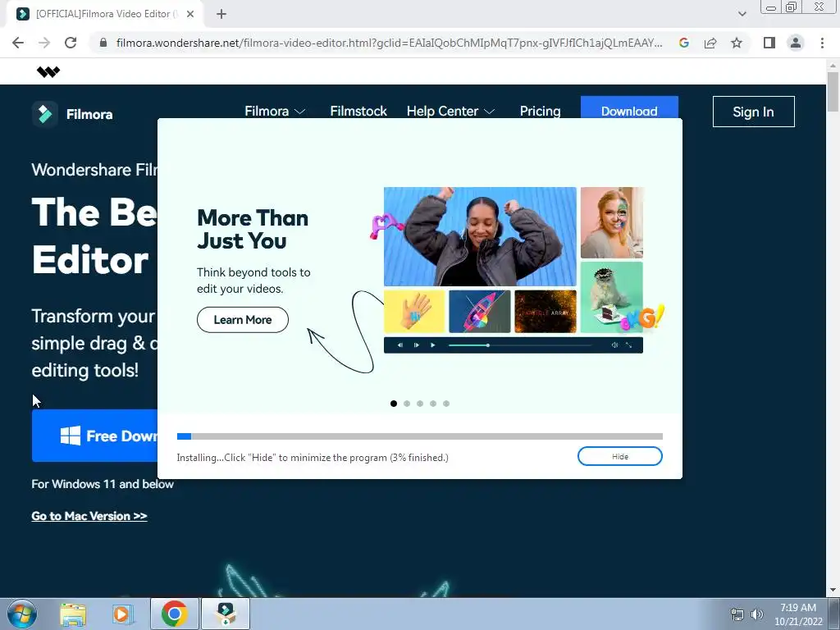Open the Filmstock menu item
Screen dimensions: 840x630
[358, 112]
